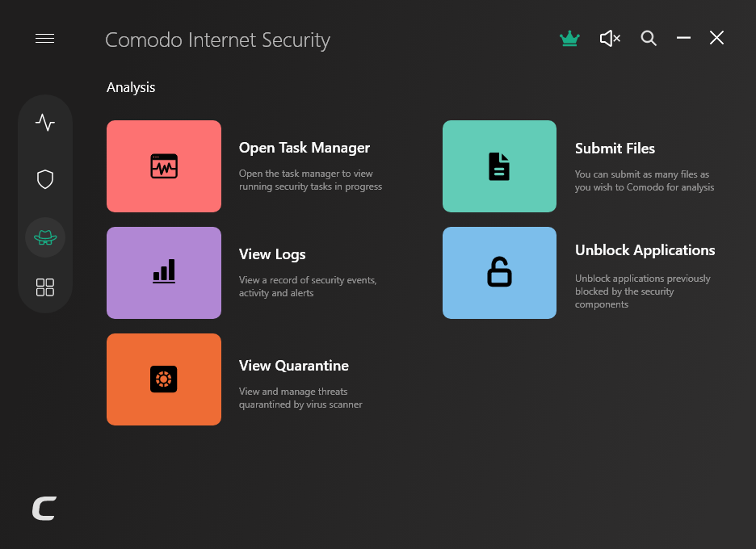Screen dimensions: 756x549
Task: Select the Submit Files title
Action: pyautogui.click(x=615, y=149)
